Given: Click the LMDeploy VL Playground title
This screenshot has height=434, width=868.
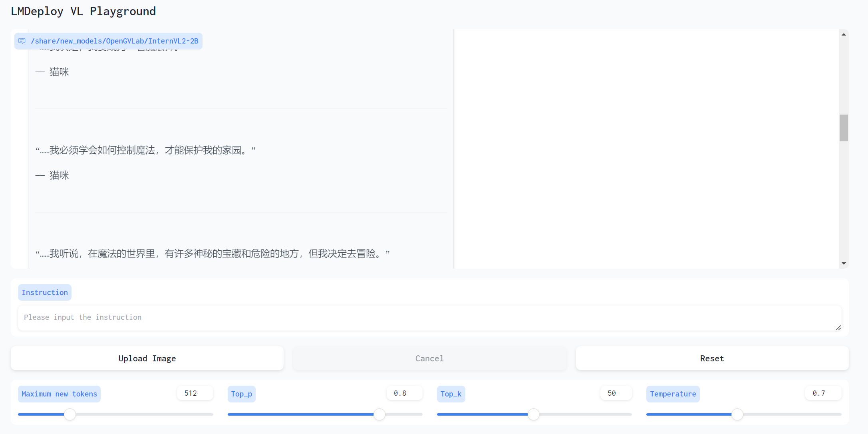Looking at the screenshot, I should (83, 12).
